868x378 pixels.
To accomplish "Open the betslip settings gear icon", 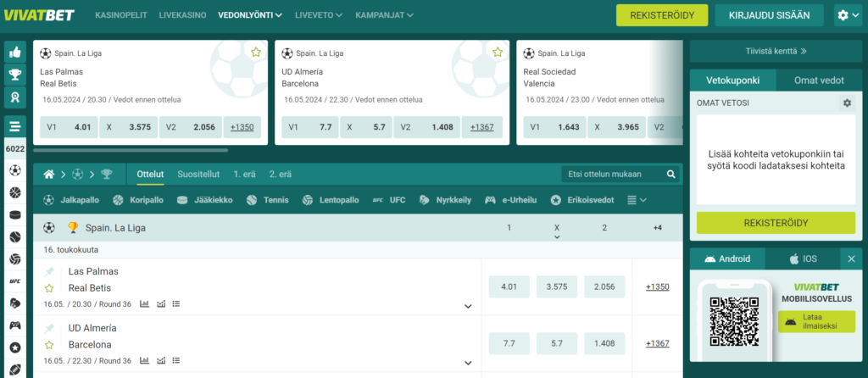I will tap(846, 103).
